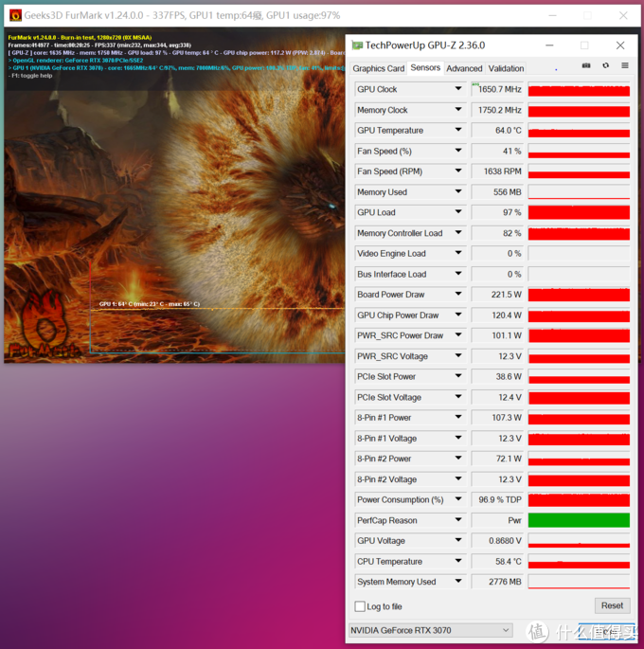Minimize the FurMark window
Viewport: 644px width, 649px height.
pos(552,16)
